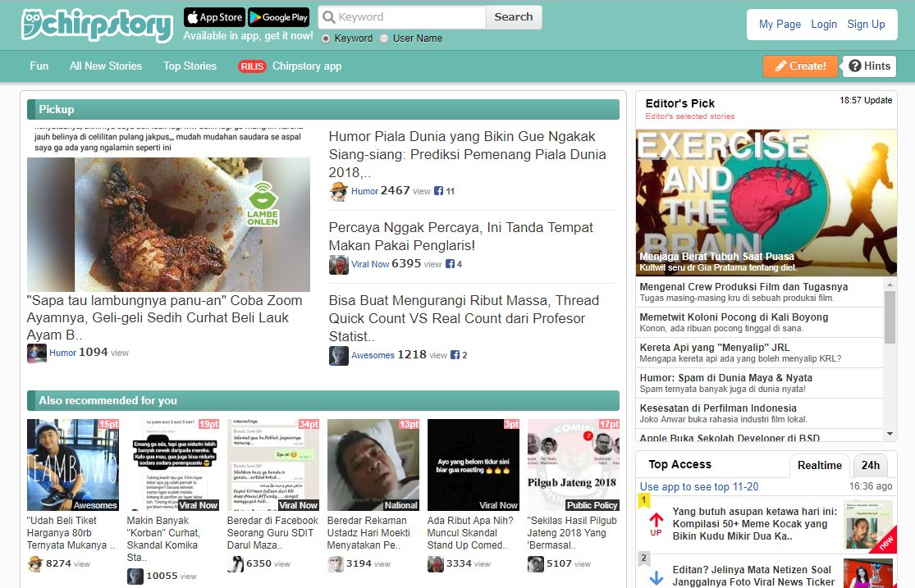Open All New Stories menu item

pos(106,66)
